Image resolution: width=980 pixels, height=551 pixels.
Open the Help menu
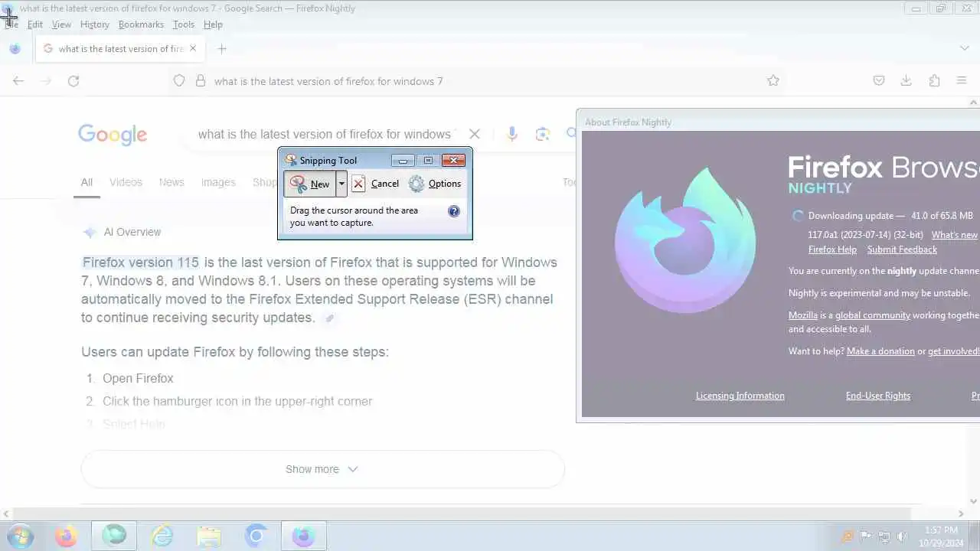click(213, 24)
